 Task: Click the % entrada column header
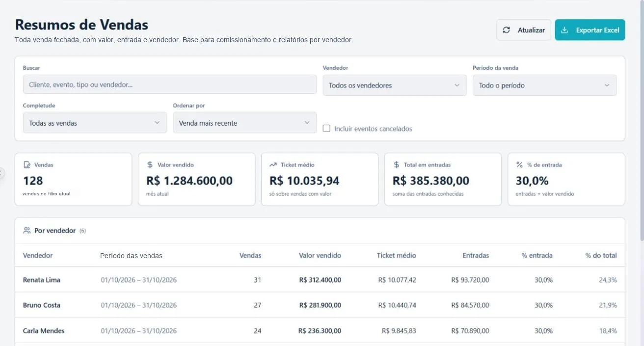537,255
